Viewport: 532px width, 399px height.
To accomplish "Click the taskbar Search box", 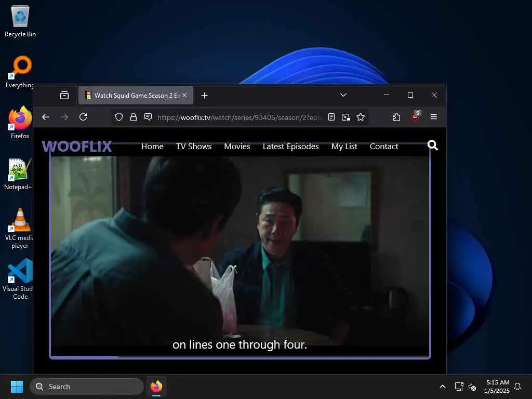I will click(x=87, y=387).
